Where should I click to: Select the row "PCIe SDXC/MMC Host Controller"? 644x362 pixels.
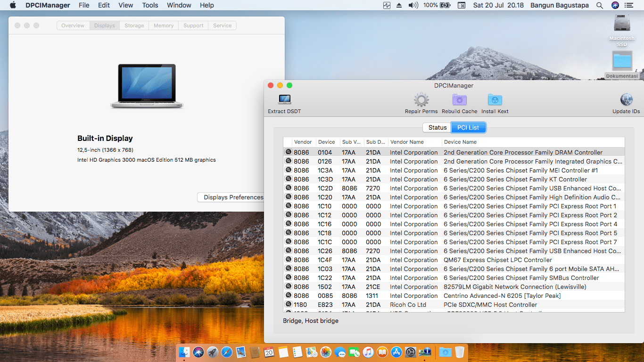pyautogui.click(x=454, y=304)
